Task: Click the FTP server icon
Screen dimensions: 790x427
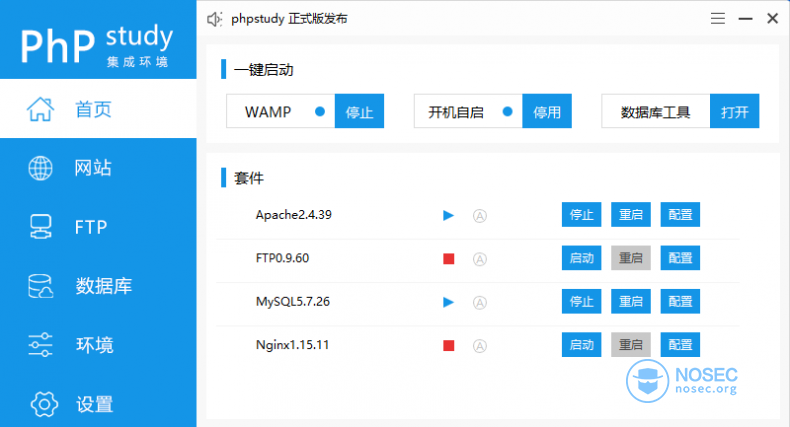Action: tap(40, 227)
